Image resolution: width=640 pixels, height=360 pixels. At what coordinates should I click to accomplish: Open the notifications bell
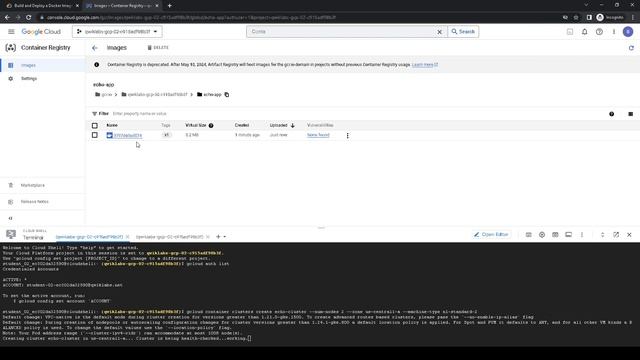point(584,31)
